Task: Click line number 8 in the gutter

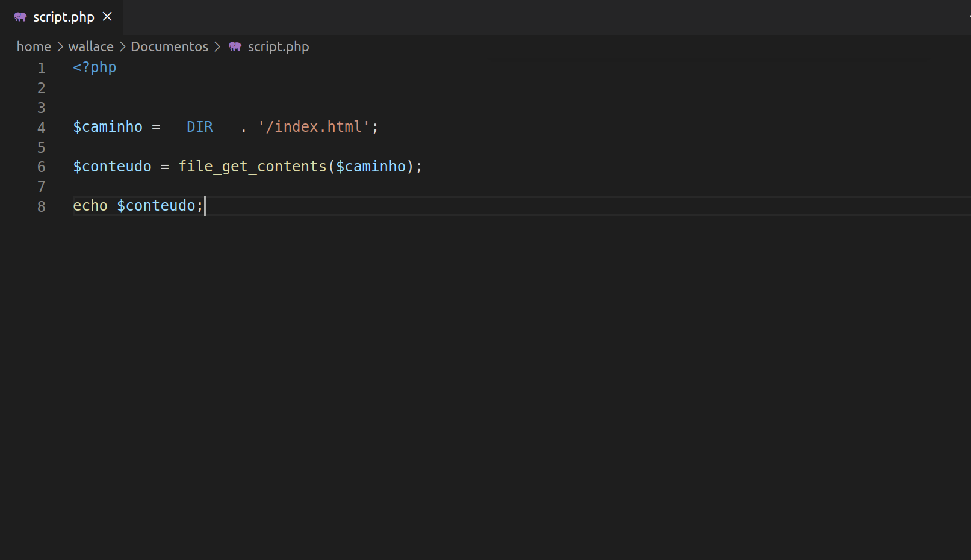Action: (41, 206)
